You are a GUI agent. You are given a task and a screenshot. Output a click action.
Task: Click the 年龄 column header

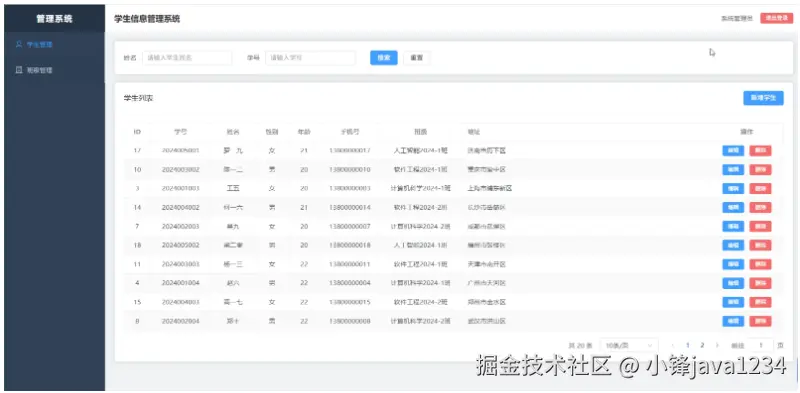point(304,132)
